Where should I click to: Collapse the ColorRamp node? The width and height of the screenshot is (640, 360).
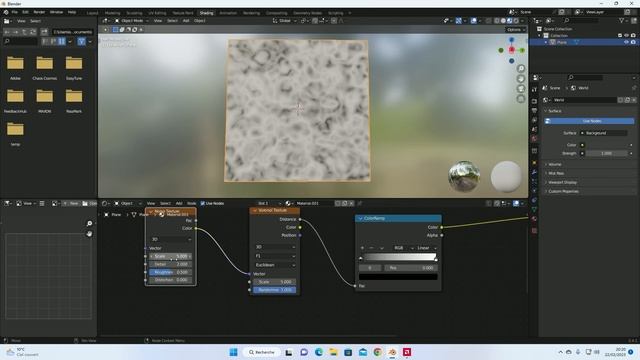360,219
